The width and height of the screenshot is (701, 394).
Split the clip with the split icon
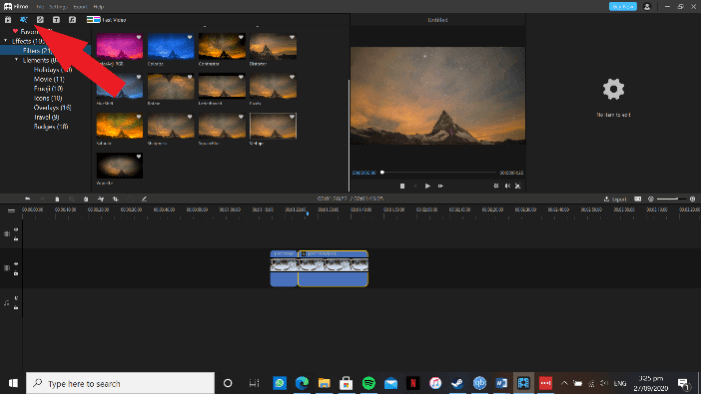[x=101, y=199]
